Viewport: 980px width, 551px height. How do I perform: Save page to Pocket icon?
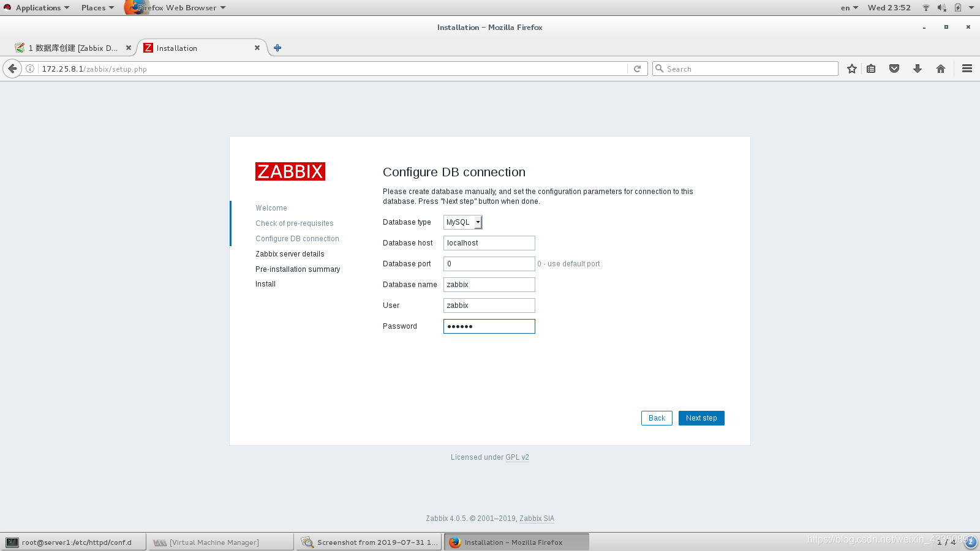(x=894, y=69)
